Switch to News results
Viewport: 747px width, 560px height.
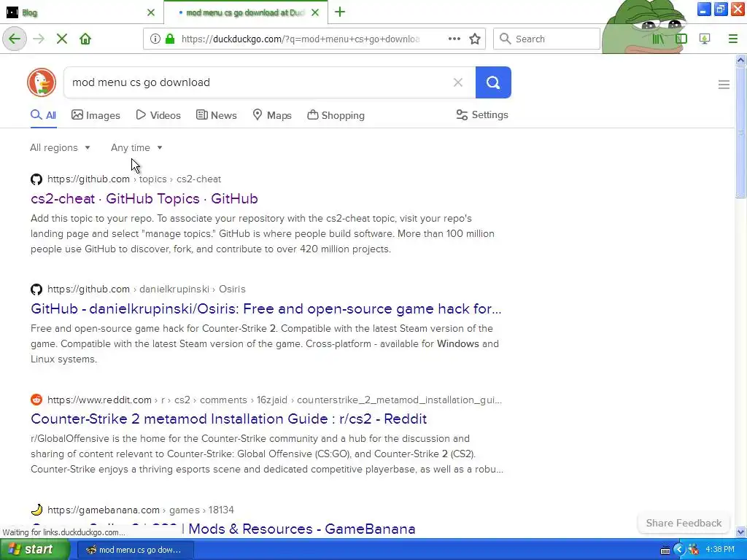pyautogui.click(x=217, y=115)
